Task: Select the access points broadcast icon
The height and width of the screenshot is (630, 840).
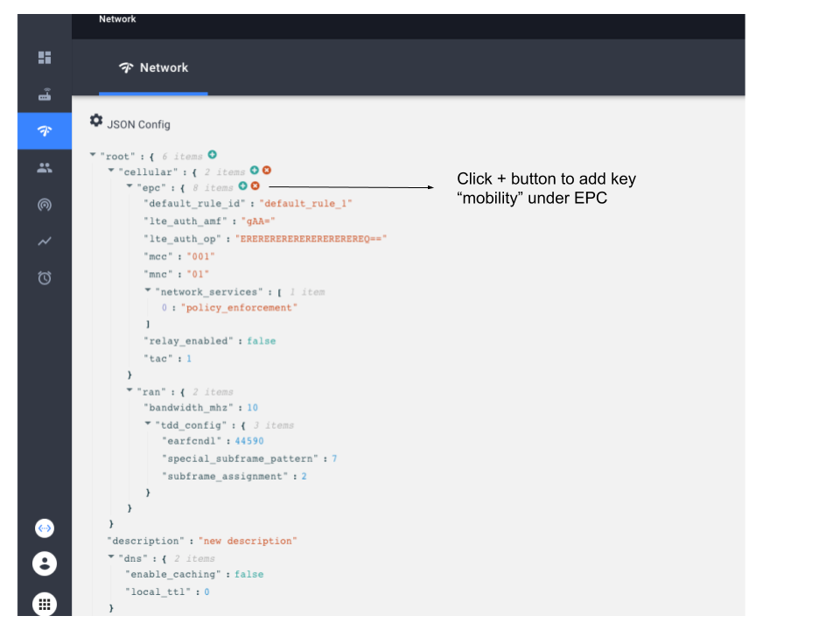Action: pos(44,205)
